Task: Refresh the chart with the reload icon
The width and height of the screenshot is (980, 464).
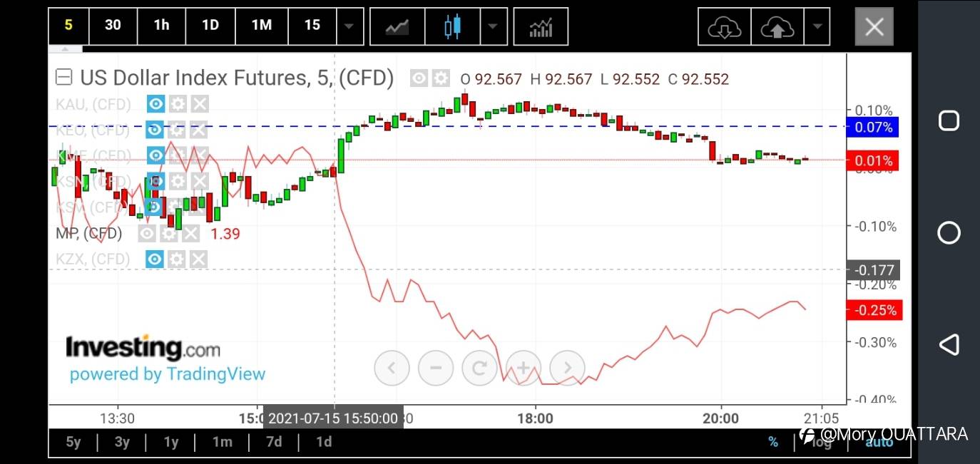Action: coord(479,368)
